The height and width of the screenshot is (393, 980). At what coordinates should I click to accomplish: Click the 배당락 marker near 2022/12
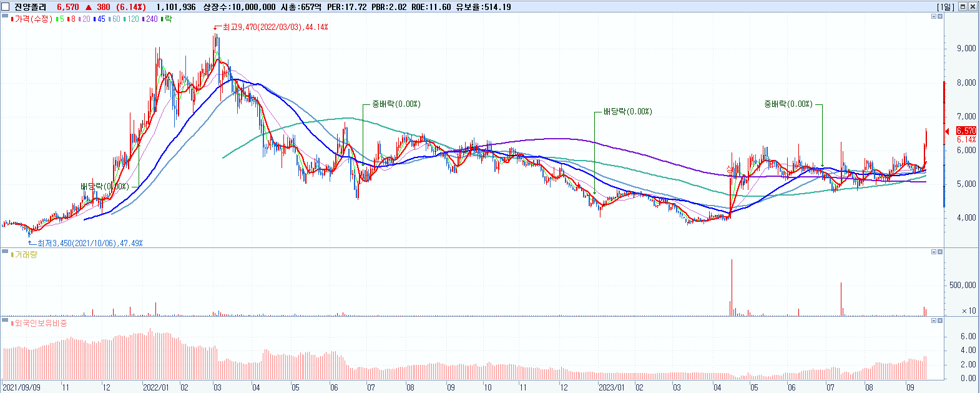click(x=627, y=112)
